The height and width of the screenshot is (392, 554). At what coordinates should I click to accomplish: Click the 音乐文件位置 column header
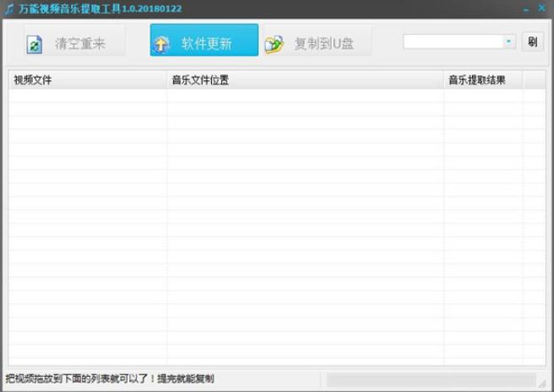(305, 80)
